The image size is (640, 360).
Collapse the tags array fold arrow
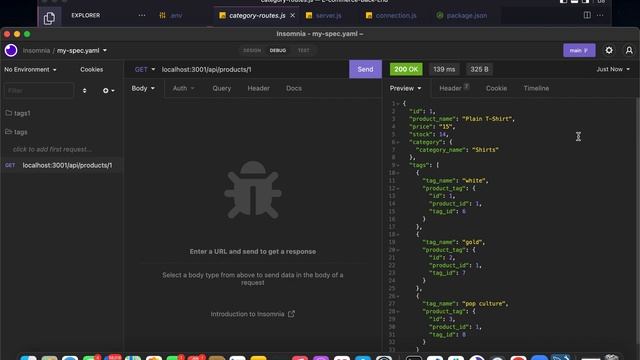398,165
